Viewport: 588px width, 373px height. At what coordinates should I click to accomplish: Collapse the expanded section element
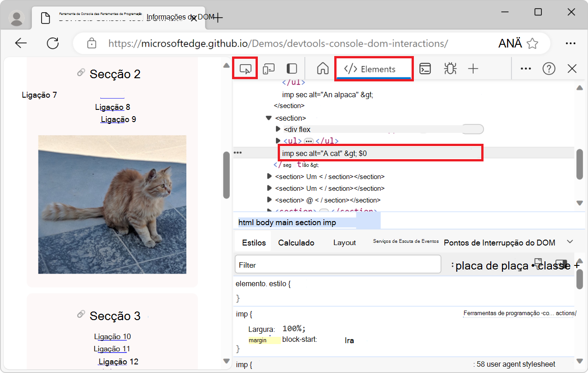coord(269,118)
